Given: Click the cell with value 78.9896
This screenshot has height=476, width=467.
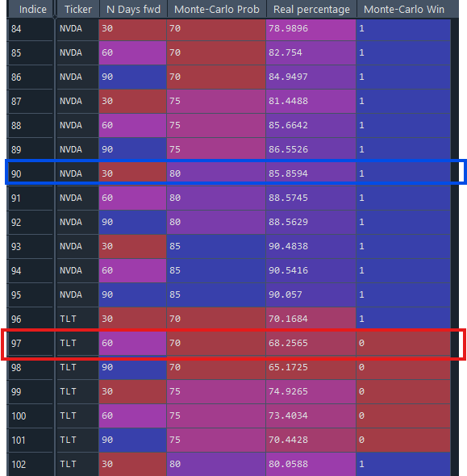Looking at the screenshot, I should pyautogui.click(x=311, y=28).
